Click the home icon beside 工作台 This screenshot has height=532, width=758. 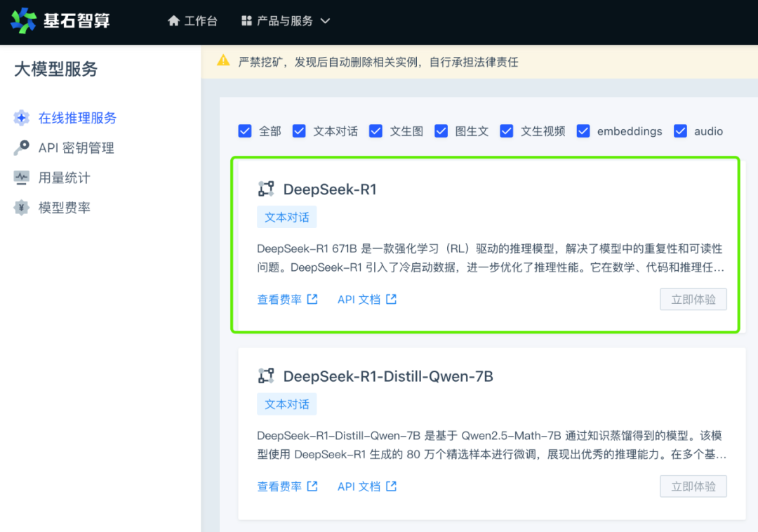click(173, 21)
